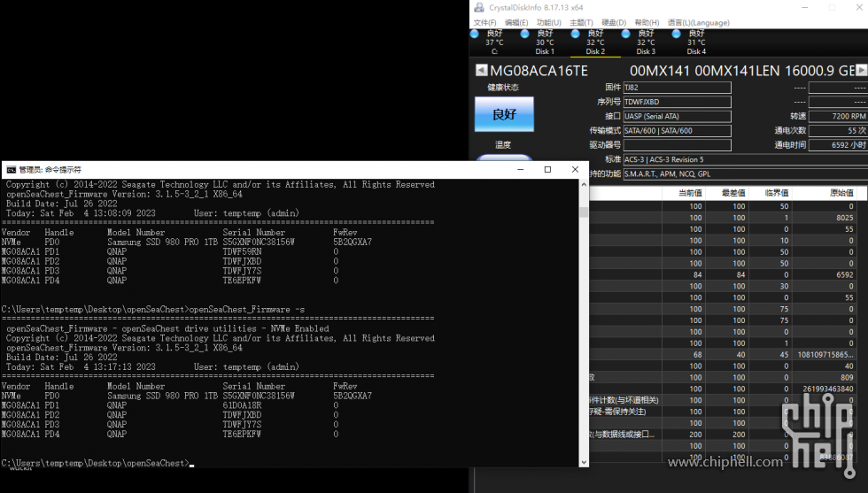Open the 文件(F) menu
The height and width of the screenshot is (493, 868).
pos(485,23)
